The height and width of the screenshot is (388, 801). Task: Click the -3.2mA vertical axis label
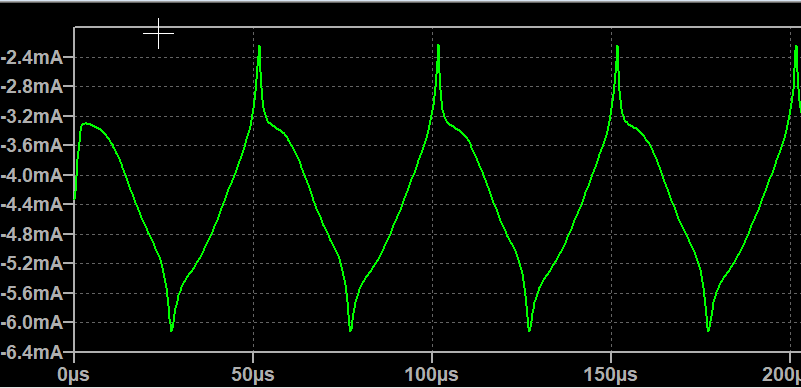(x=31, y=117)
